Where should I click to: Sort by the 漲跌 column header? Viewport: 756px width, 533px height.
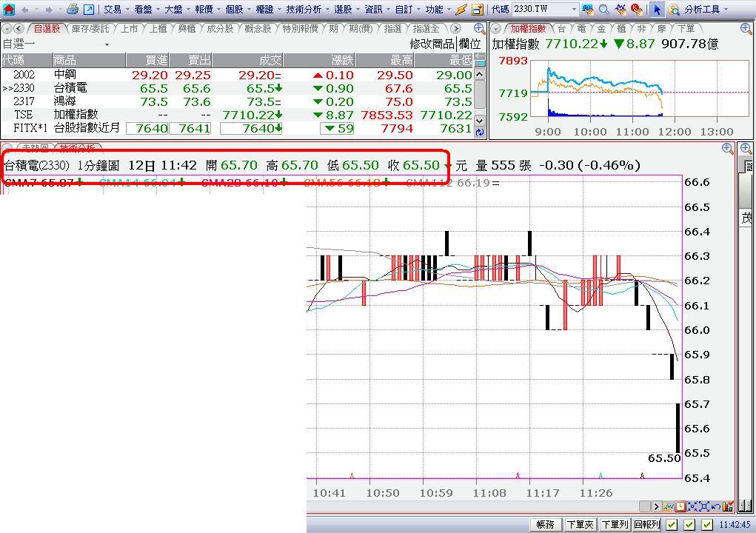point(319,60)
